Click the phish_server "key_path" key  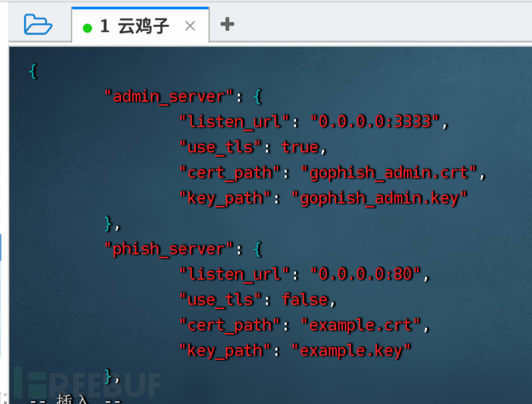pos(225,350)
